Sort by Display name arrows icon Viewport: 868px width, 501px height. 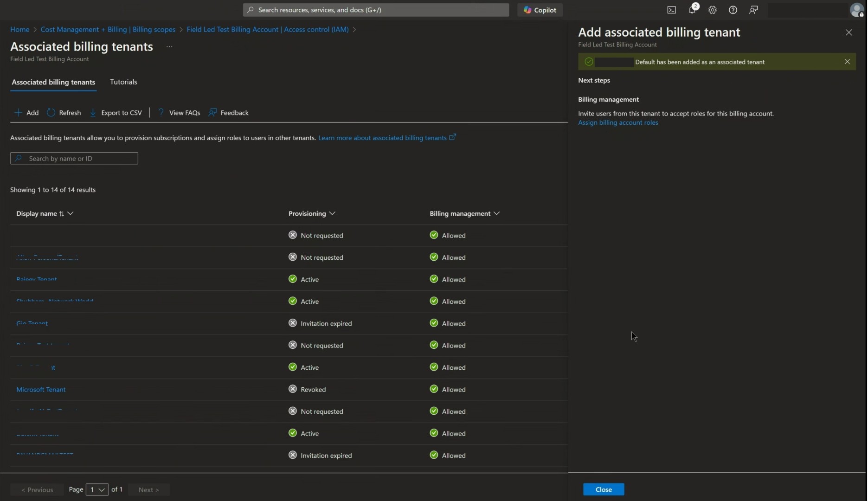61,214
